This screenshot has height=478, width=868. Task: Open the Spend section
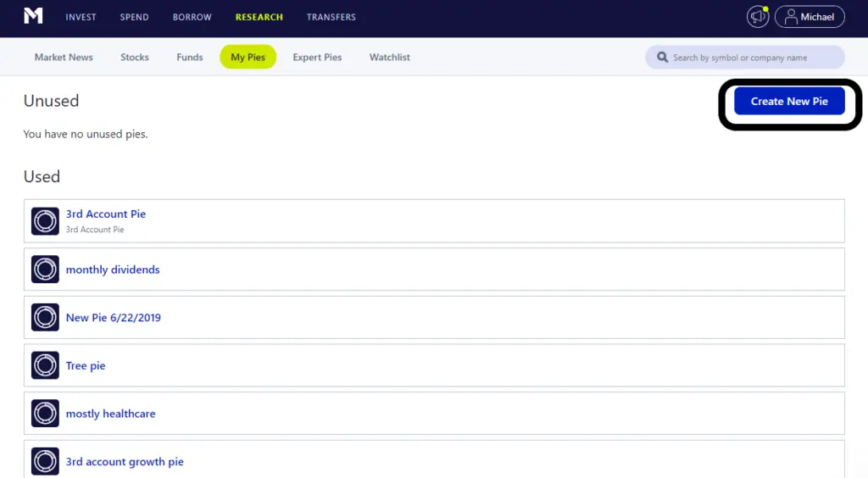pos(135,17)
